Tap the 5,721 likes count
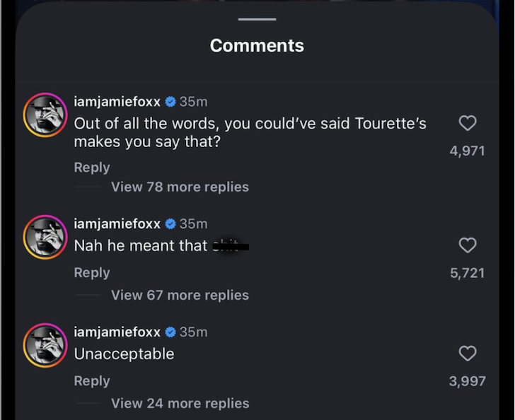The height and width of the screenshot is (420, 515). (468, 273)
